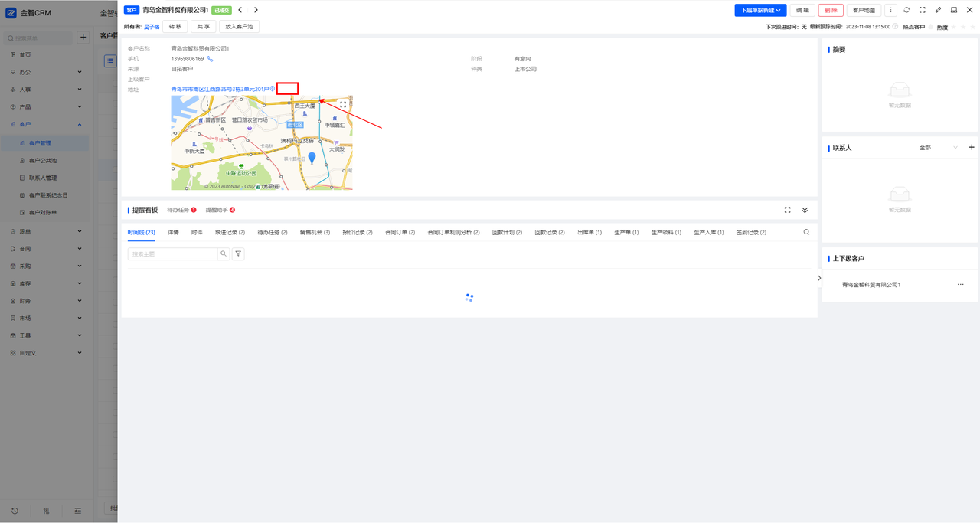This screenshot has height=523, width=980.
Task: Copy the record link with the chain icon
Action: click(x=938, y=10)
